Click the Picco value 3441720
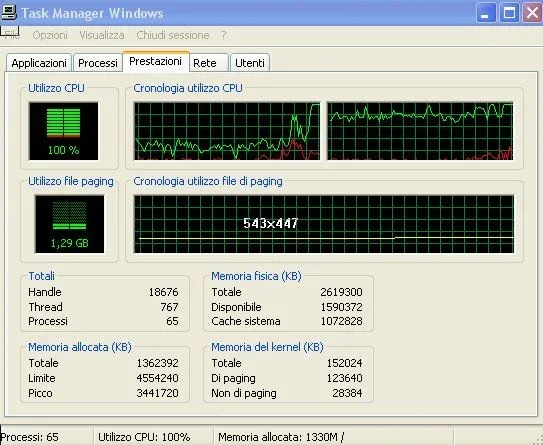This screenshot has height=445, width=543. (x=158, y=393)
